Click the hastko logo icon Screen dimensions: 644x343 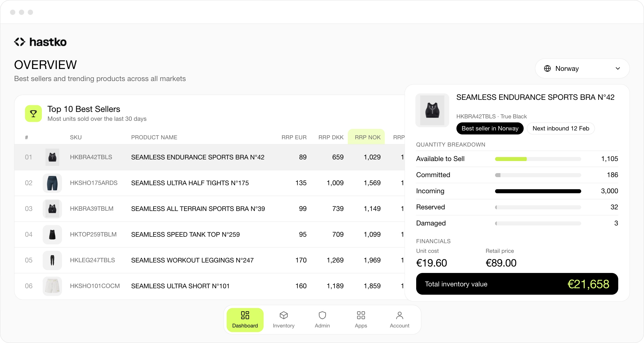point(20,42)
